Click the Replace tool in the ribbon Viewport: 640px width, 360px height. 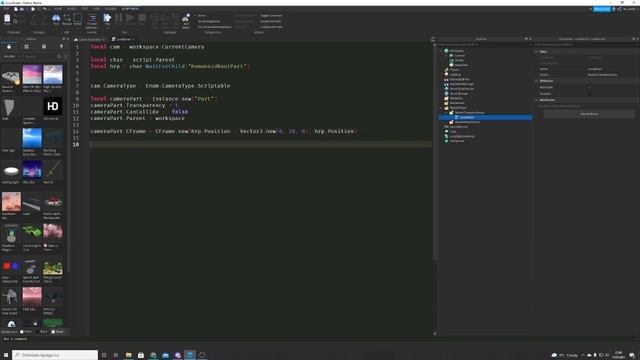tap(67, 19)
